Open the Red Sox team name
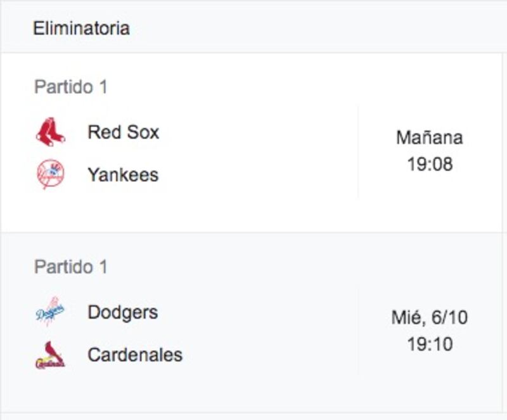The image size is (507, 420). tap(123, 132)
